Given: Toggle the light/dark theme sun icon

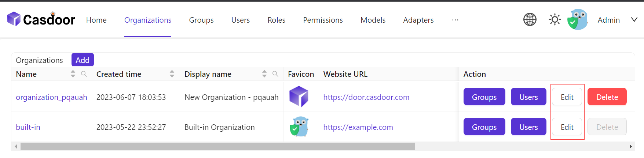Looking at the screenshot, I should click(555, 19).
